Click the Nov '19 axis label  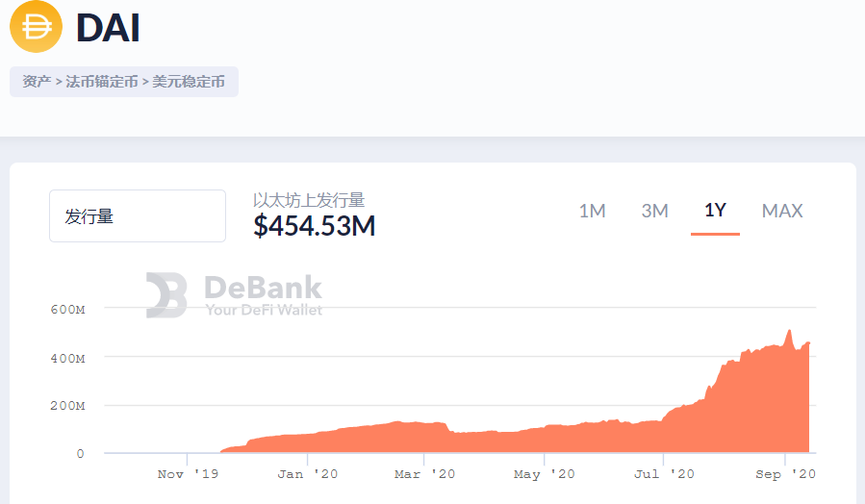click(x=188, y=474)
